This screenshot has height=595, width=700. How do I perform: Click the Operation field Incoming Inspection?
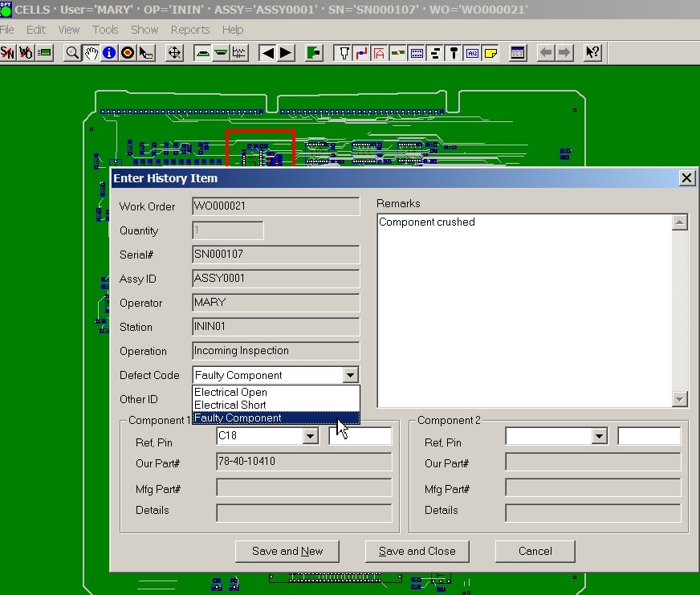tap(276, 351)
